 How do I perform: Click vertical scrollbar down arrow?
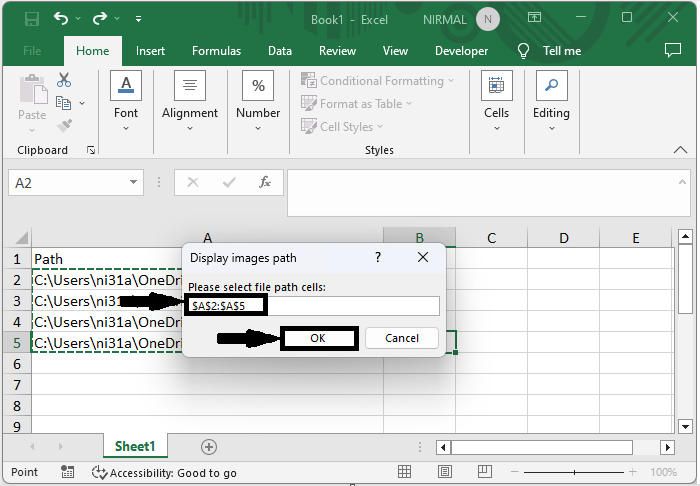click(x=685, y=426)
